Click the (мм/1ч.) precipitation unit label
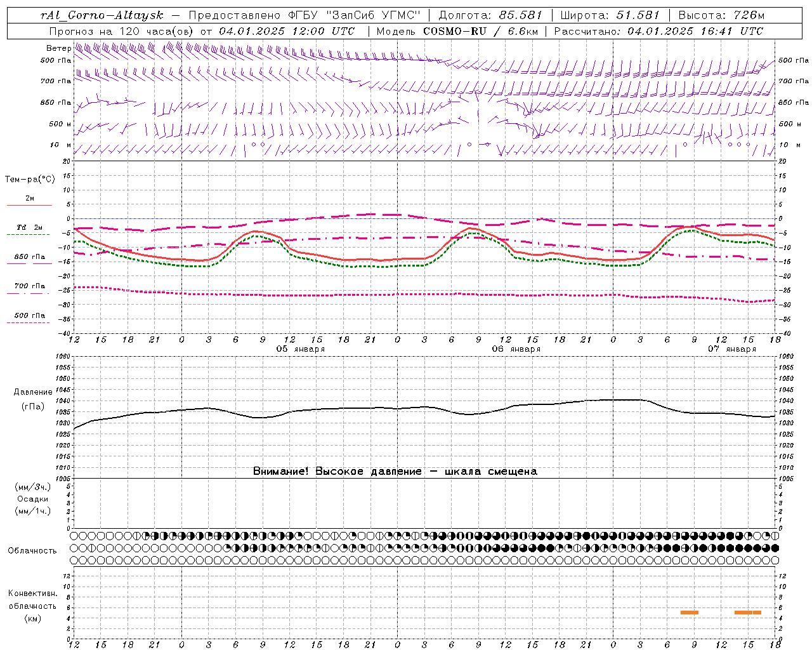Screen dimensions: 812x650 point(33,511)
